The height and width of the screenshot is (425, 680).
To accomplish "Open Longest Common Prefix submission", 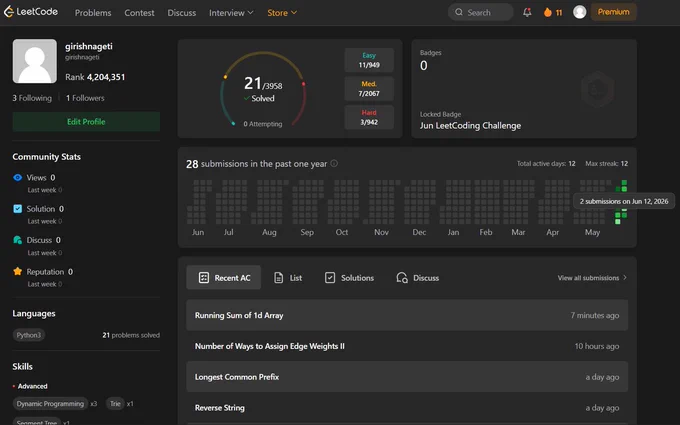I will click(407, 377).
